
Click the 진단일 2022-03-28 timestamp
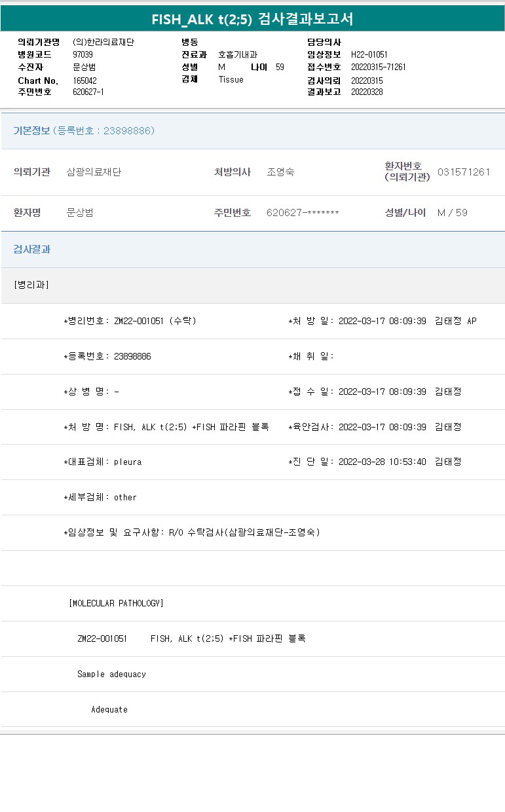pos(383,462)
